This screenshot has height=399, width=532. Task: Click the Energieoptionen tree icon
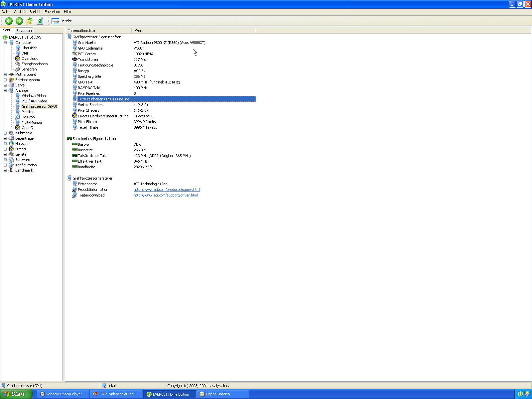(x=18, y=64)
